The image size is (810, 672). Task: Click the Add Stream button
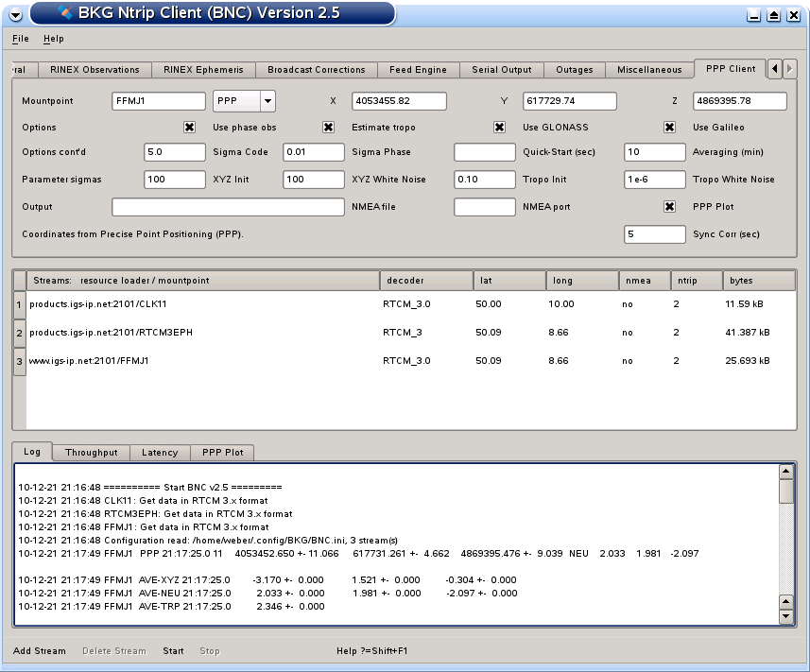(x=40, y=651)
